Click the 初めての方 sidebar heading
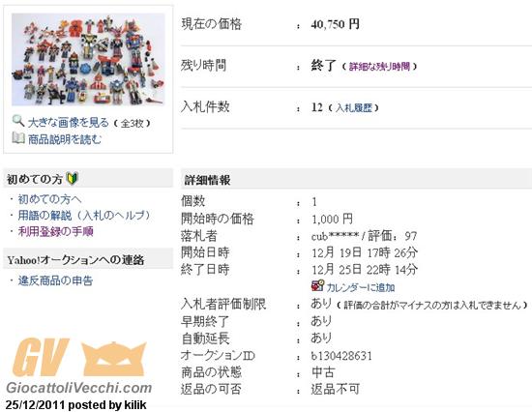Screen dimensions: 532x412 (35, 179)
